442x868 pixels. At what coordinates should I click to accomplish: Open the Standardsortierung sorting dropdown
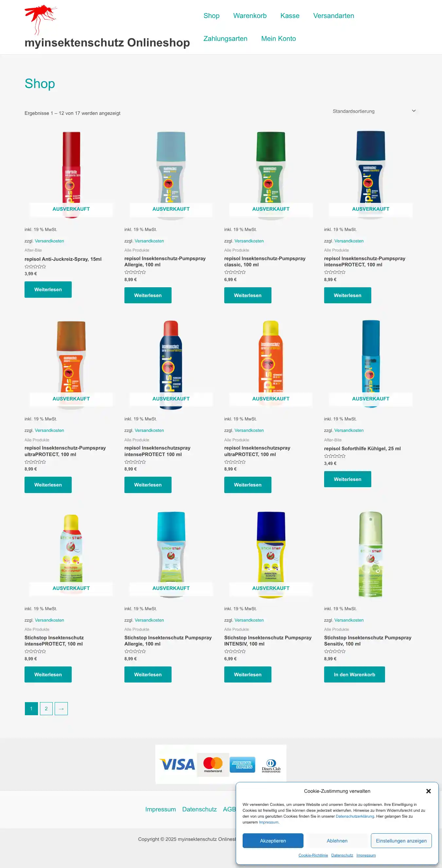374,111
